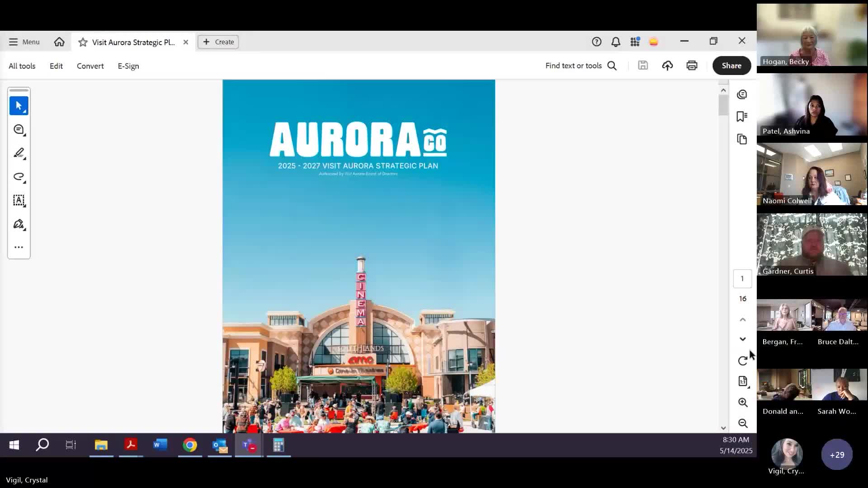This screenshot has height=488, width=868.
Task: Click the print icon
Action: [692, 66]
